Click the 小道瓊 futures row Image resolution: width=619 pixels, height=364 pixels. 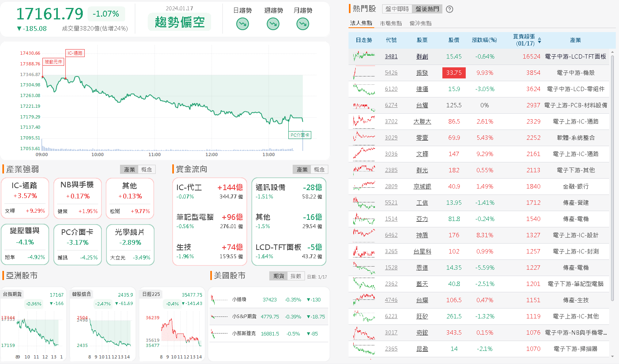269,299
